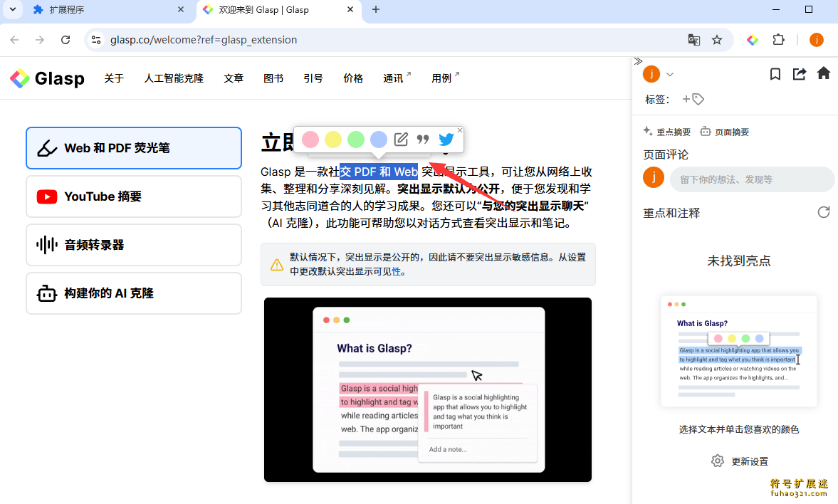Go forward in browser history
Image resolution: width=838 pixels, height=504 pixels.
click(x=40, y=40)
